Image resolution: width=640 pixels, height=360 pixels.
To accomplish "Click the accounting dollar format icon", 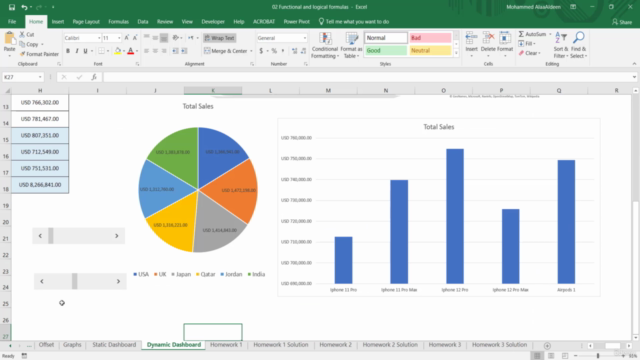I will coord(261,51).
